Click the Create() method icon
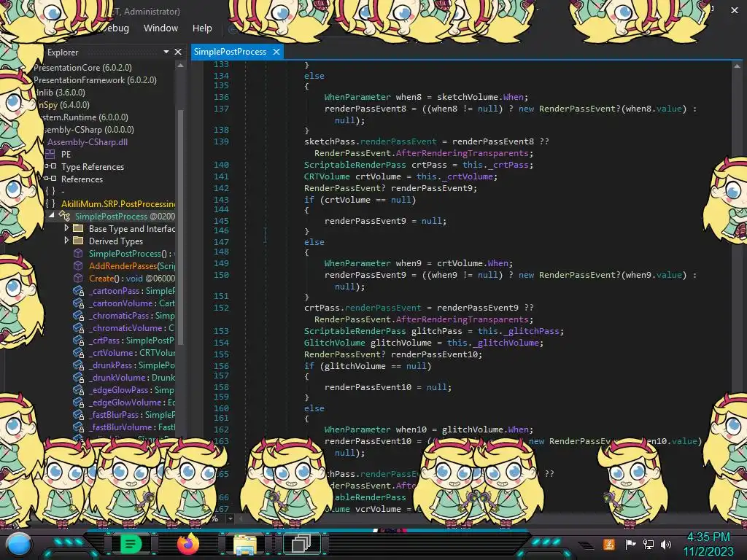This screenshot has height=560, width=747. [x=78, y=278]
